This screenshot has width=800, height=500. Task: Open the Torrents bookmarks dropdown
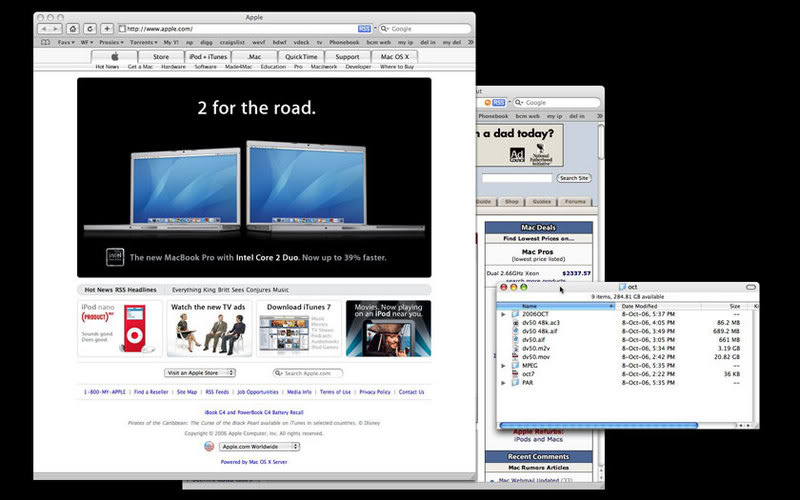pos(143,42)
